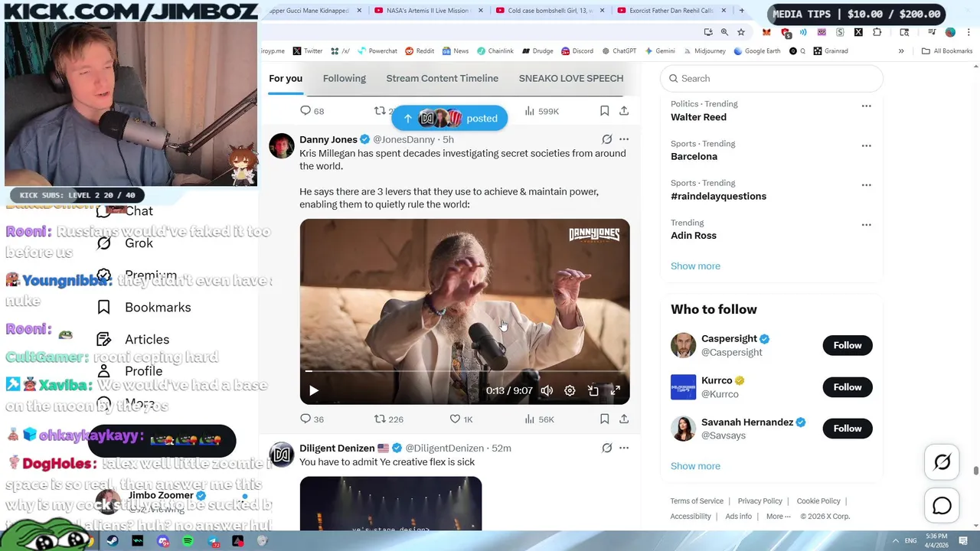This screenshot has height=551, width=980.
Task: Share the Danny Jones post
Action: click(624, 419)
